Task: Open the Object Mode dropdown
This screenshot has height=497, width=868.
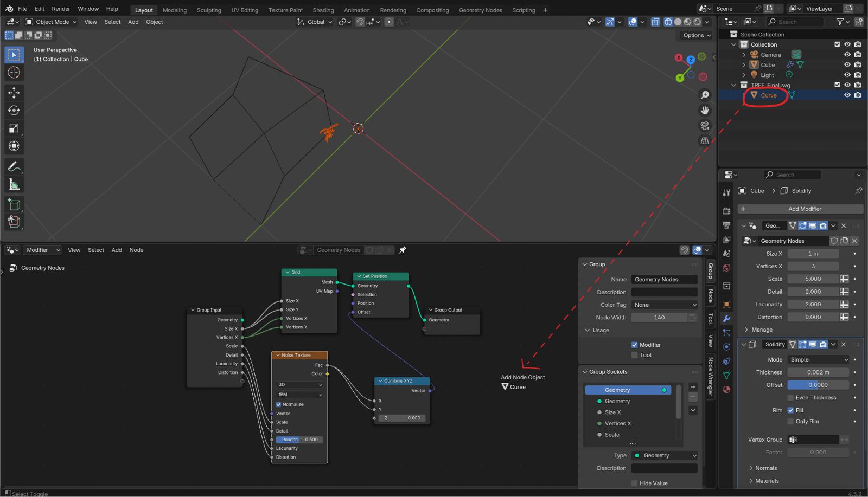Action: coord(52,22)
